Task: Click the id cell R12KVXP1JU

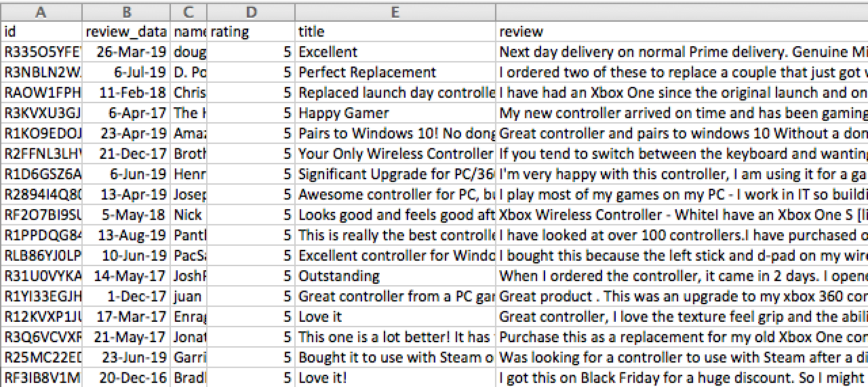Action: point(41,316)
